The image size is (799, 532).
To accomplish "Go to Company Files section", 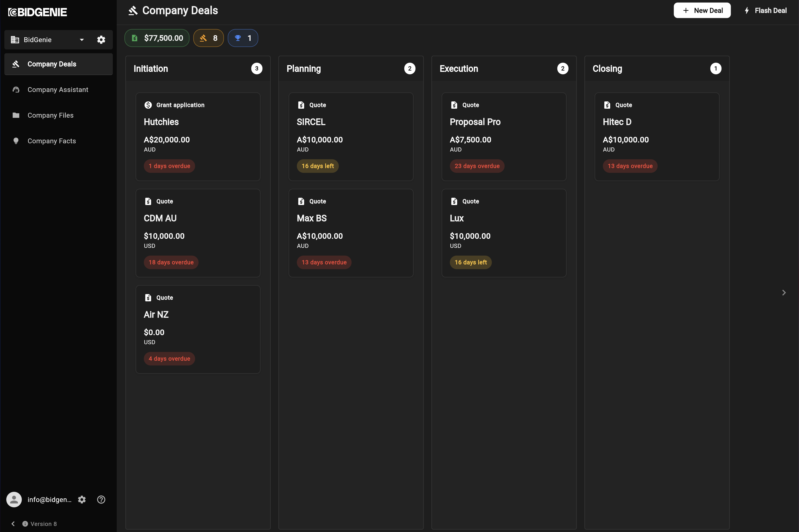I will pos(50,115).
